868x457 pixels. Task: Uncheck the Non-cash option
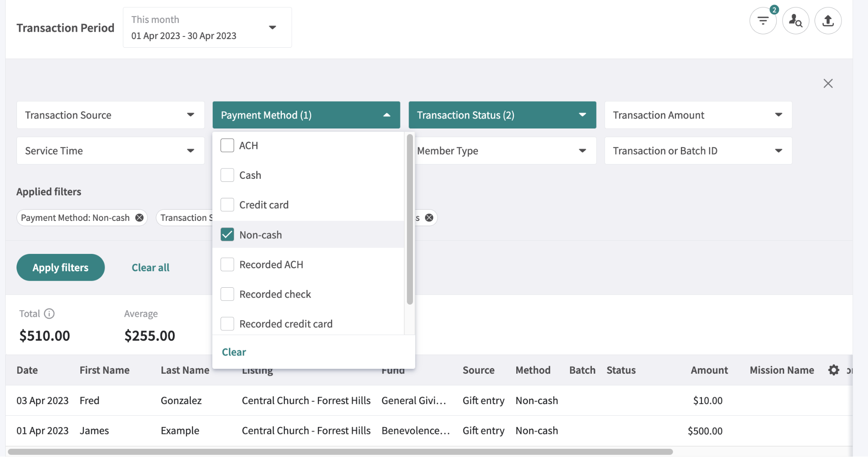[227, 235]
